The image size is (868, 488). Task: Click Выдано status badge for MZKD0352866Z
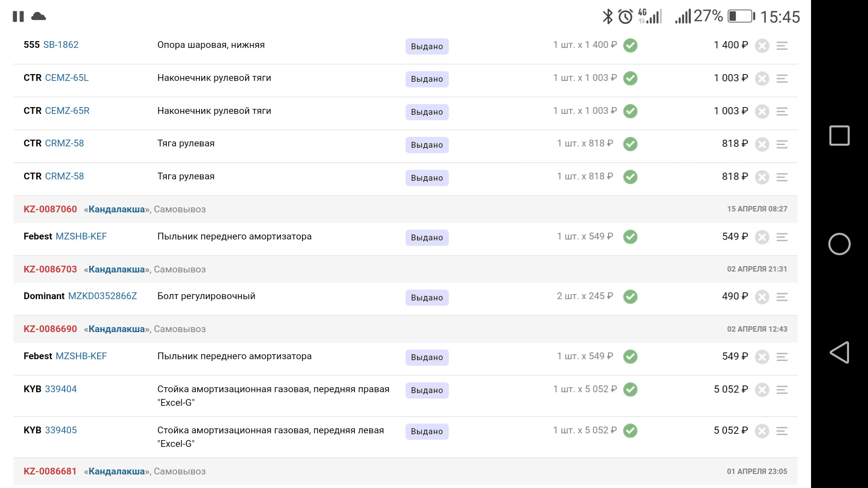[427, 298]
